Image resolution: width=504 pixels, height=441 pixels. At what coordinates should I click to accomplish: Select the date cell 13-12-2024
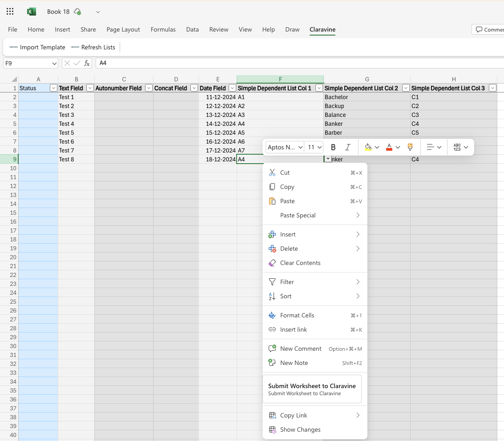point(218,115)
